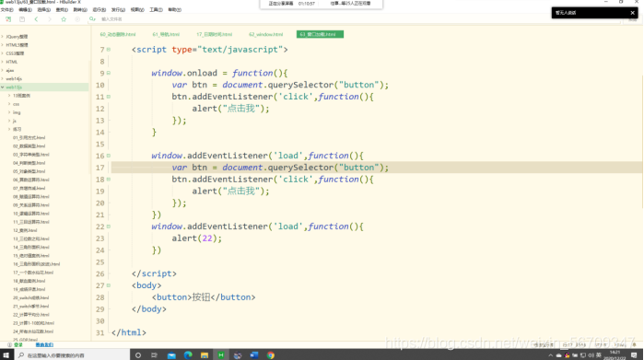
Task: Click the new file toolbar icon
Action: (x=8, y=19)
